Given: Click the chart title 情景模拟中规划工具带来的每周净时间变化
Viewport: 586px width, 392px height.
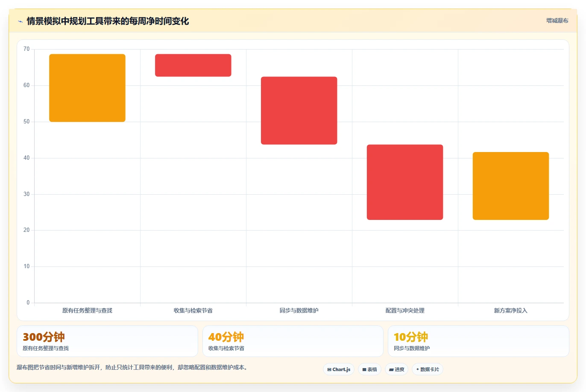Looking at the screenshot, I should pyautogui.click(x=108, y=21).
